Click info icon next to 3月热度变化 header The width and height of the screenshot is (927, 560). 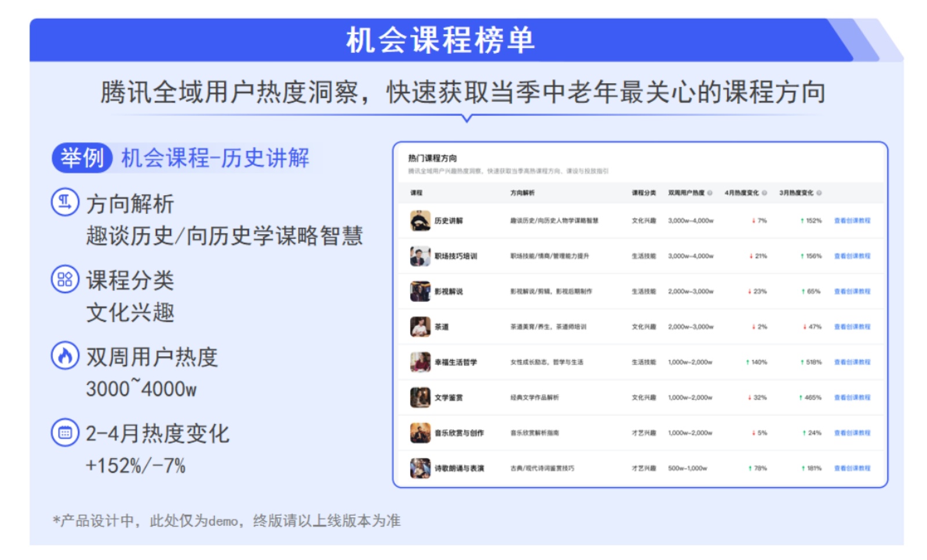(x=819, y=193)
